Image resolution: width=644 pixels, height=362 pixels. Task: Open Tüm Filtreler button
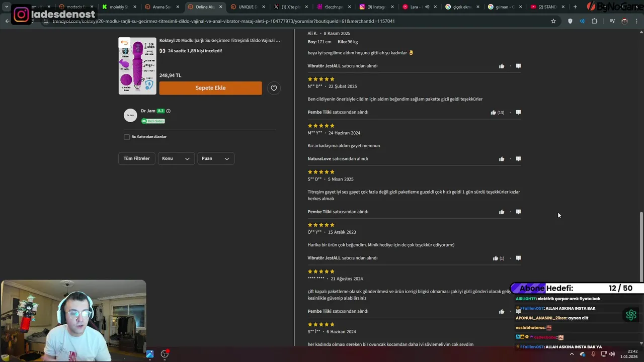pyautogui.click(x=137, y=158)
